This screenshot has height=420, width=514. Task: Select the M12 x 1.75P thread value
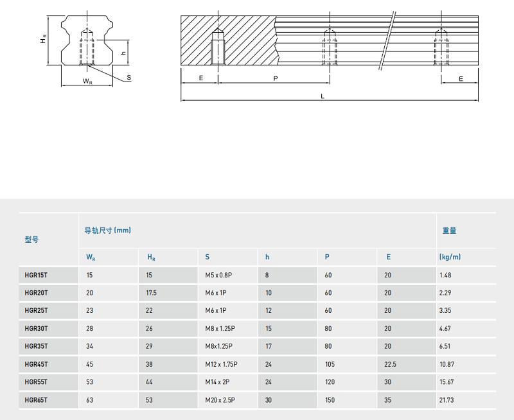tap(221, 364)
